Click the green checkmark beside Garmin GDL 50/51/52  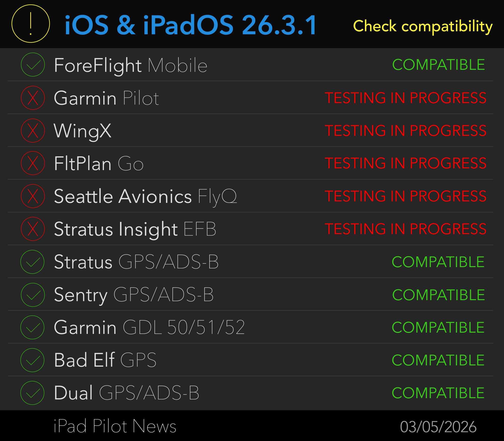click(33, 327)
